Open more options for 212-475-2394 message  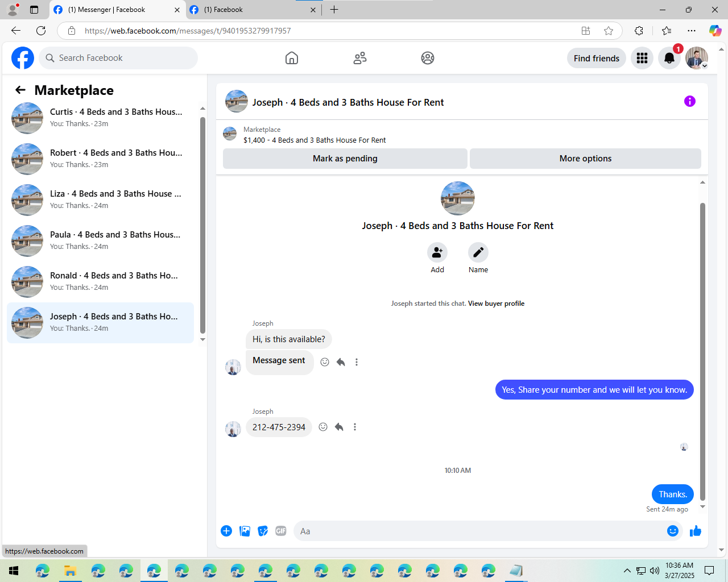click(x=355, y=427)
